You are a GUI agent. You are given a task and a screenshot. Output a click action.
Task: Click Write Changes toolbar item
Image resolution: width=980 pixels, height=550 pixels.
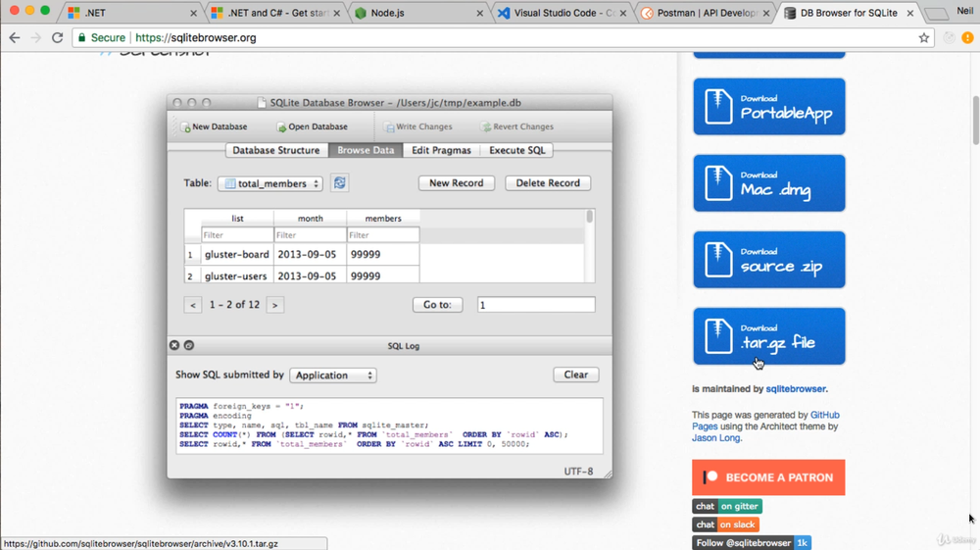tap(418, 126)
